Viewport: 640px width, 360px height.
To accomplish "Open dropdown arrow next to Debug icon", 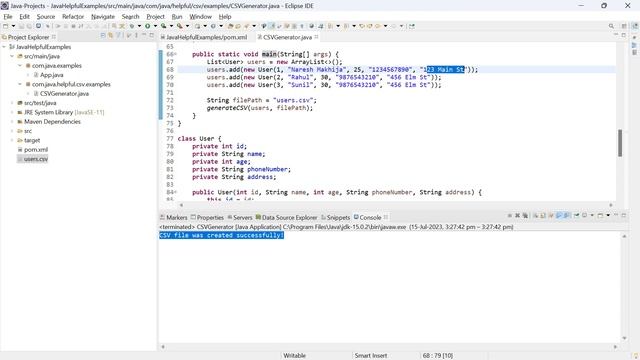I will pyautogui.click(x=140, y=26).
